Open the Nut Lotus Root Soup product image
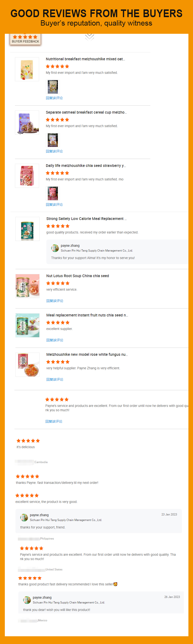 28,286
